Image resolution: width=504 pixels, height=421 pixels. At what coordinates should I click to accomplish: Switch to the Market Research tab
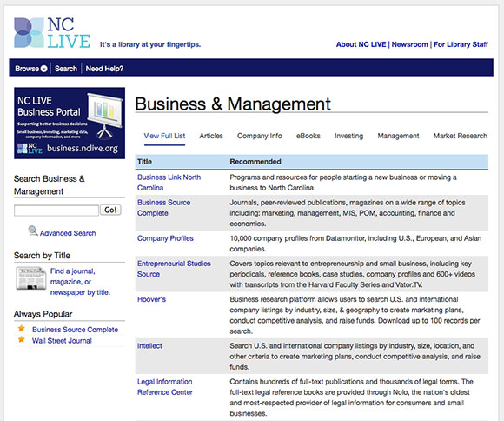pos(461,136)
